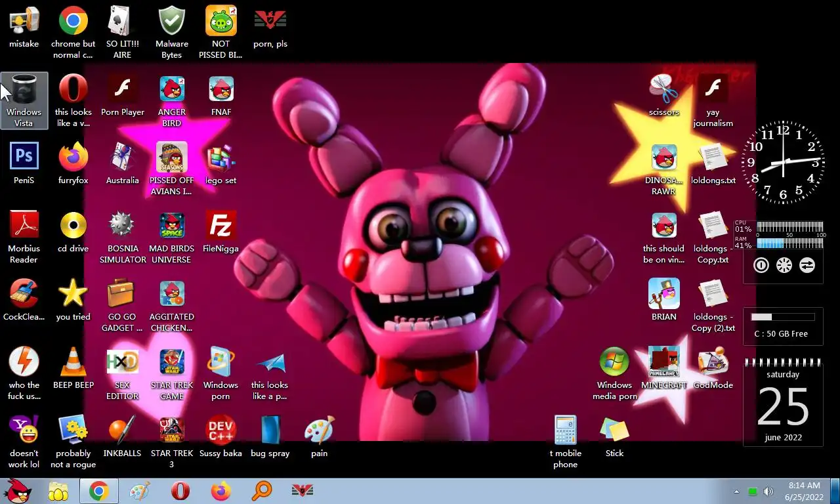
Task: Open the 'PISSED OFF AVIANS' Seasons icon
Action: 171,169
